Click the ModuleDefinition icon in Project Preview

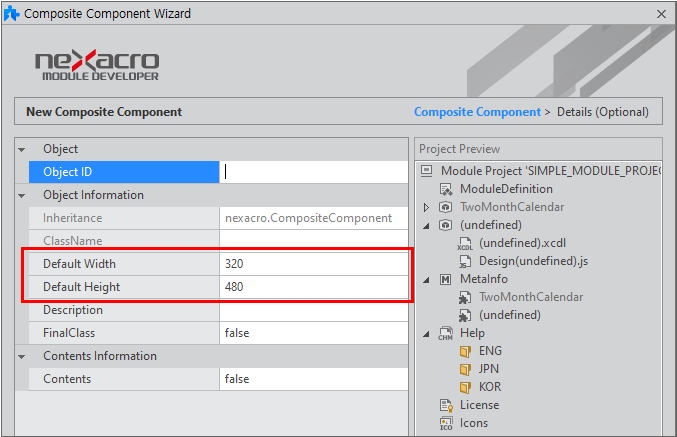click(x=446, y=189)
